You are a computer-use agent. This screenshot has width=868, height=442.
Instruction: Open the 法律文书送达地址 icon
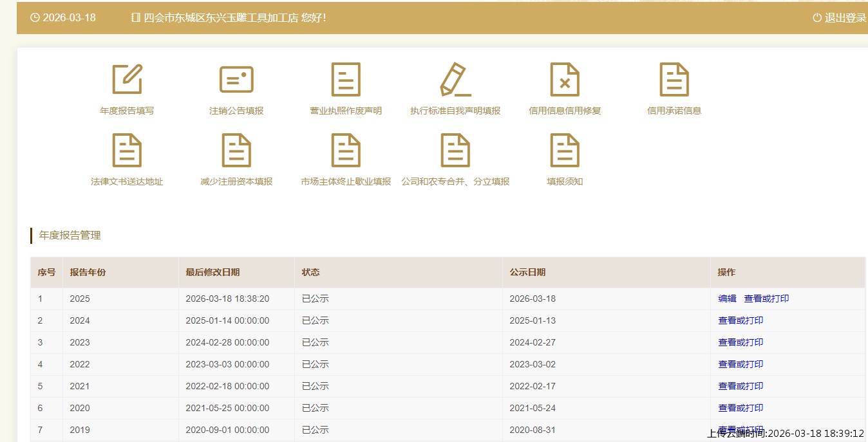click(127, 151)
